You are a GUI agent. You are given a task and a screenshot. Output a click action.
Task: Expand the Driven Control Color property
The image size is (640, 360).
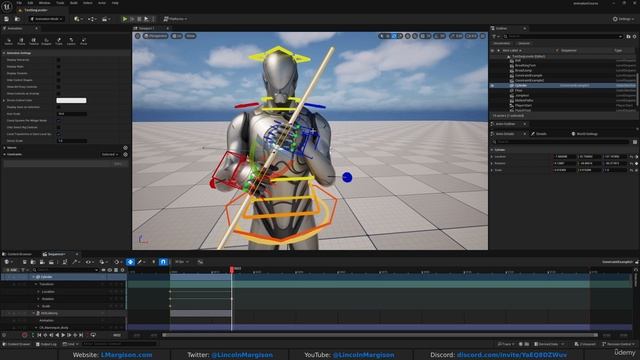click(4, 100)
